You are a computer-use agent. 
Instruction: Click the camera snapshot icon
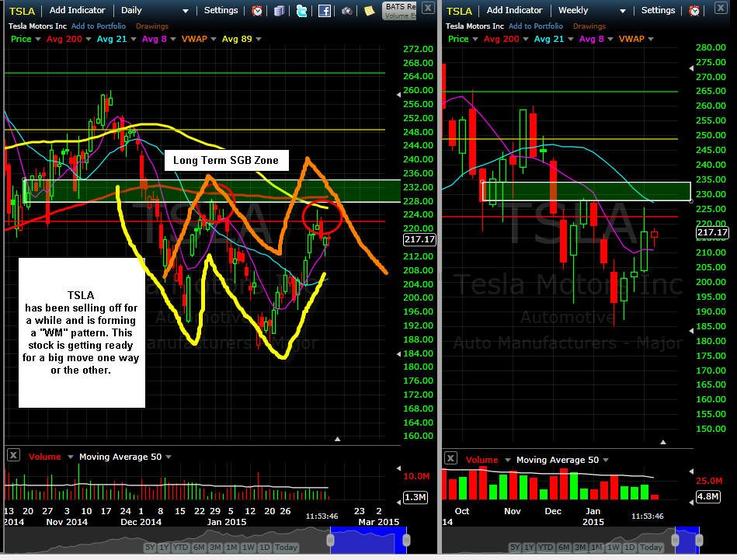point(347,10)
